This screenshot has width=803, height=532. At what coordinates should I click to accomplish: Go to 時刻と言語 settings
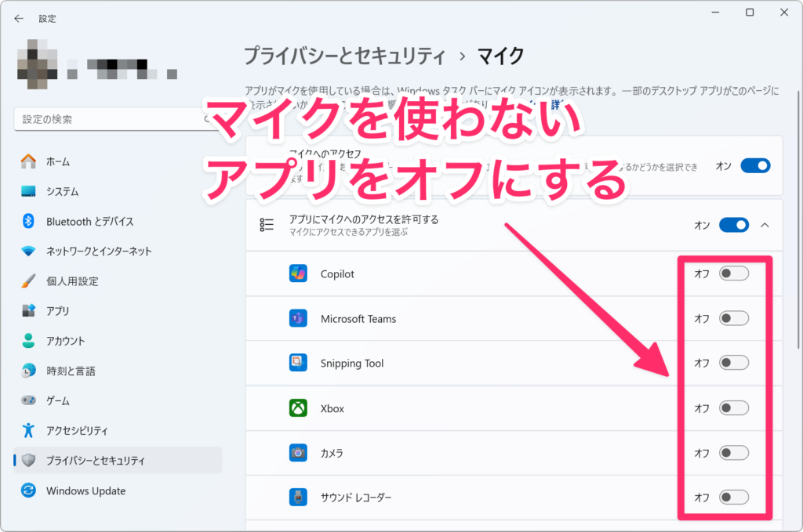(118, 371)
